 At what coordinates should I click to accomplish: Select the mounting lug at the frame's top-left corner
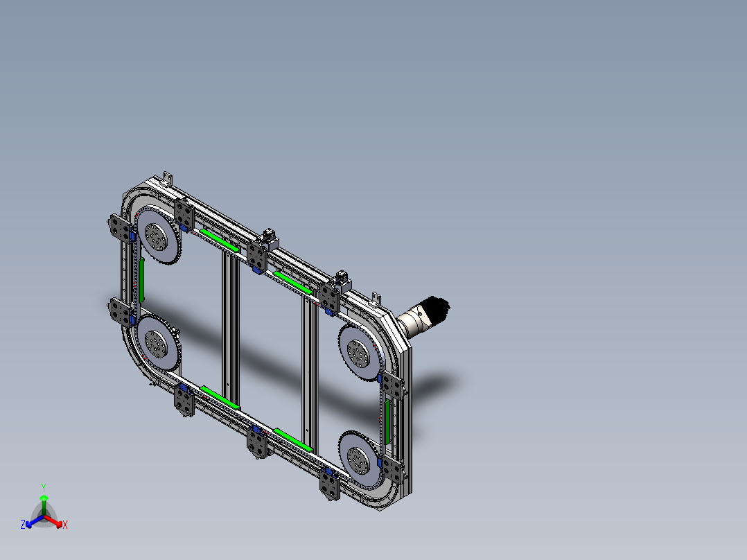(x=167, y=178)
